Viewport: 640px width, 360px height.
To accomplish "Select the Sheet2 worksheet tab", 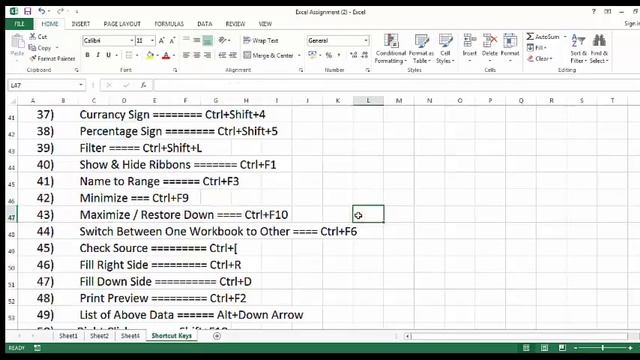I will 99,336.
